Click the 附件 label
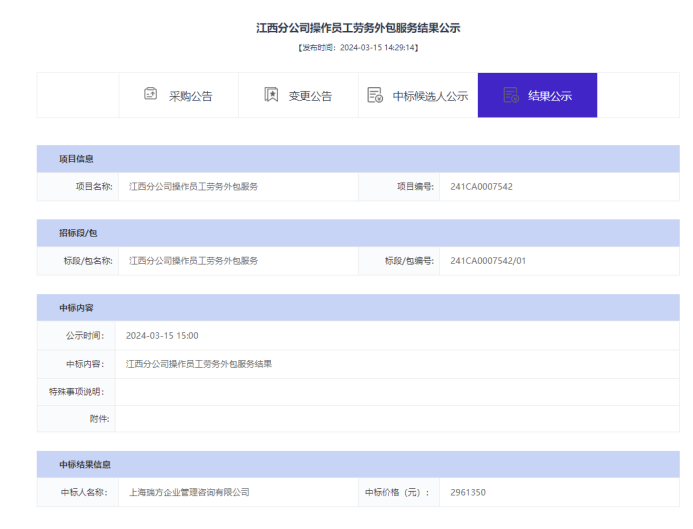The width and height of the screenshot is (693, 529). coord(99,419)
